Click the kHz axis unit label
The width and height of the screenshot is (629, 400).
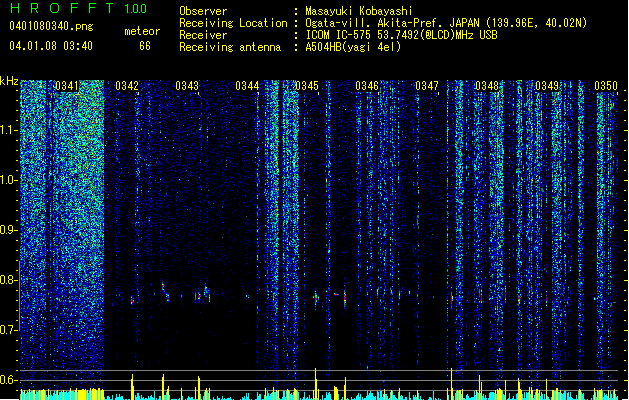tap(9, 81)
